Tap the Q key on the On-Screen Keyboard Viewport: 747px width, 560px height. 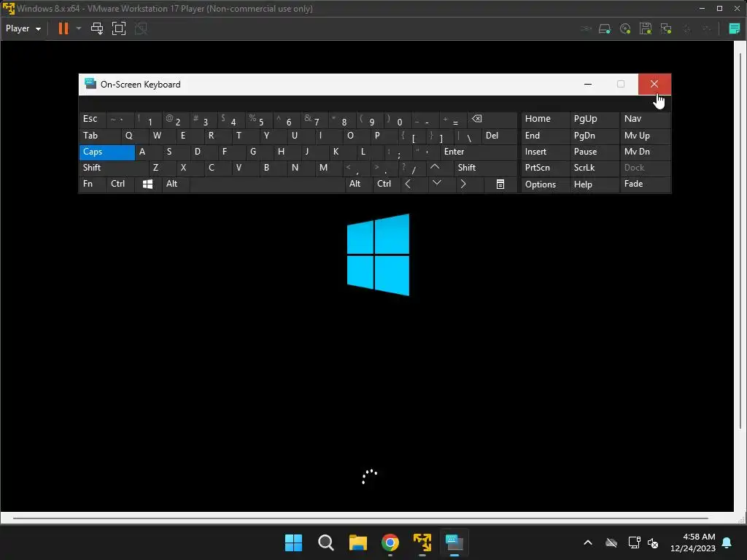[x=135, y=136]
